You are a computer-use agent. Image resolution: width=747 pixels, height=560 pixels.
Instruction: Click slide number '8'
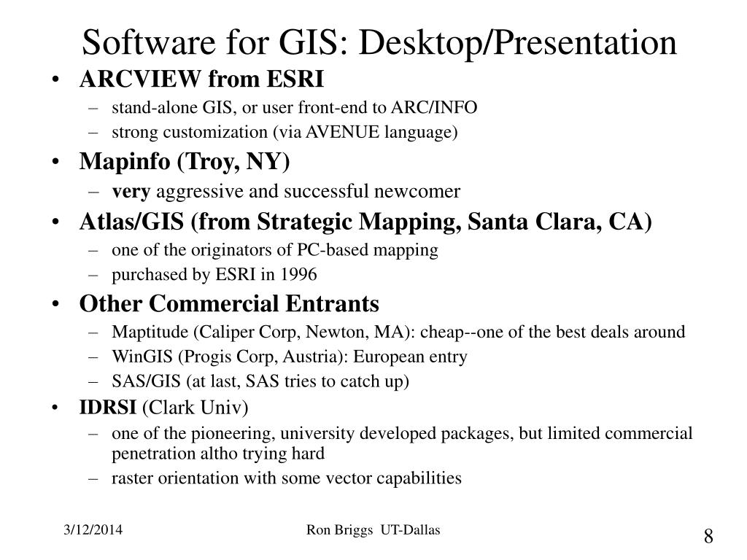(708, 537)
